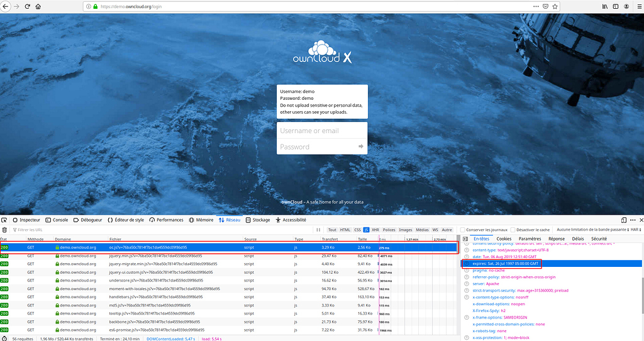
Task: Click the browser forward arrow
Action: click(x=16, y=6)
